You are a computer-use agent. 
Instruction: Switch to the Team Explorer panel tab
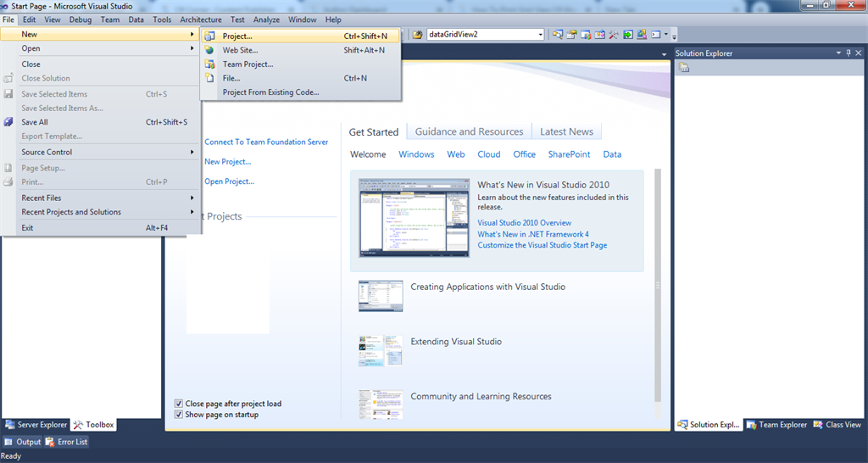click(x=776, y=425)
